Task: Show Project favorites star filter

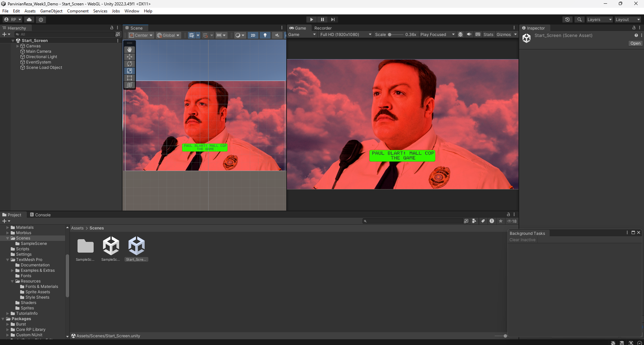Action: tap(501, 221)
